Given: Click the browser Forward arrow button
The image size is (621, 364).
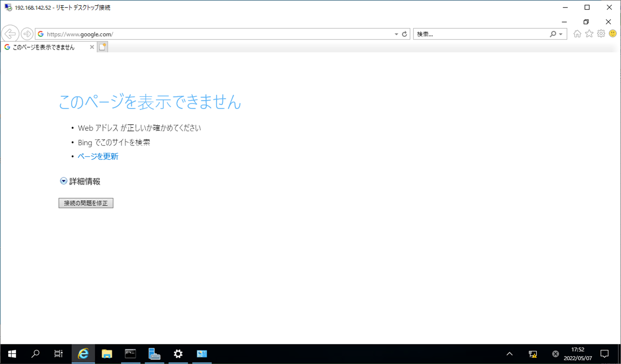Looking at the screenshot, I should click(27, 34).
